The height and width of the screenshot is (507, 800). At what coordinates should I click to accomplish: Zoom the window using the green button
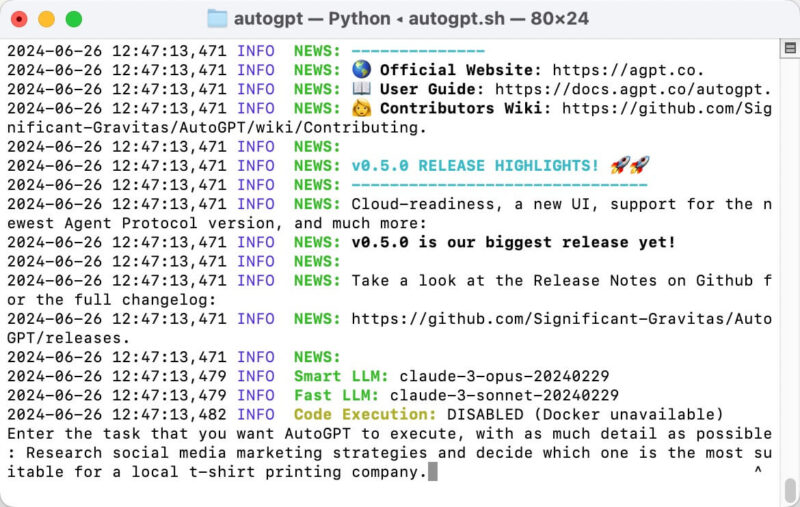click(73, 18)
